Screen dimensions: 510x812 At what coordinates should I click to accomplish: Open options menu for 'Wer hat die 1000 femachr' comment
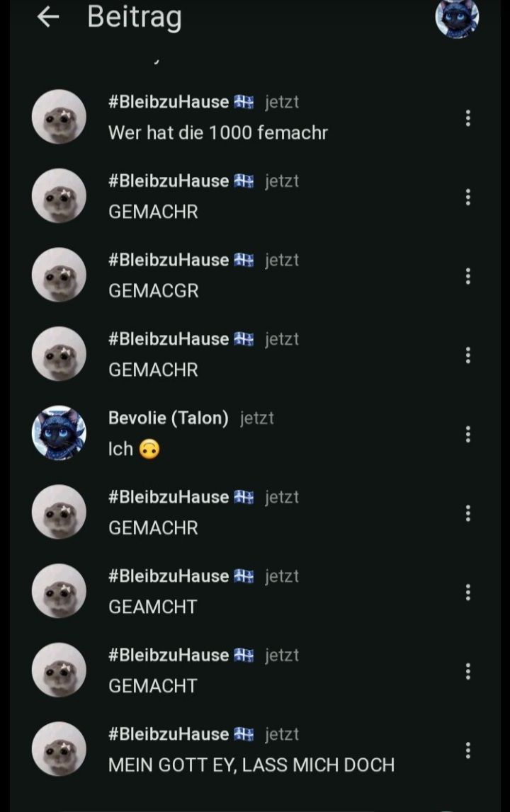click(468, 118)
